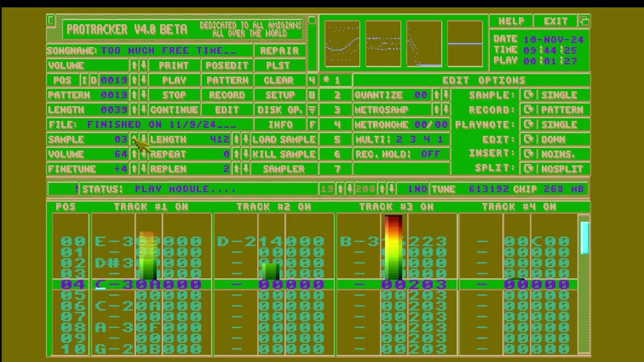This screenshot has height=362, width=644.
Task: Click the small B button beside SETUP
Action: [x=312, y=95]
